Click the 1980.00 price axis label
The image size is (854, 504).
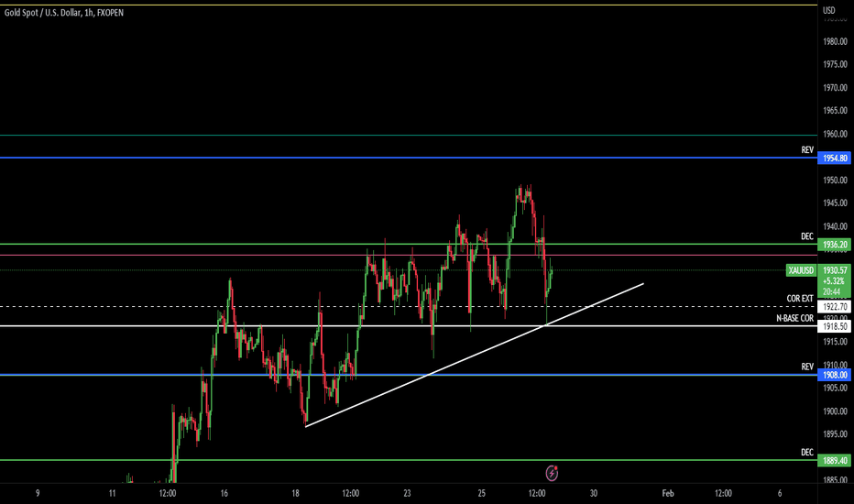click(835, 41)
